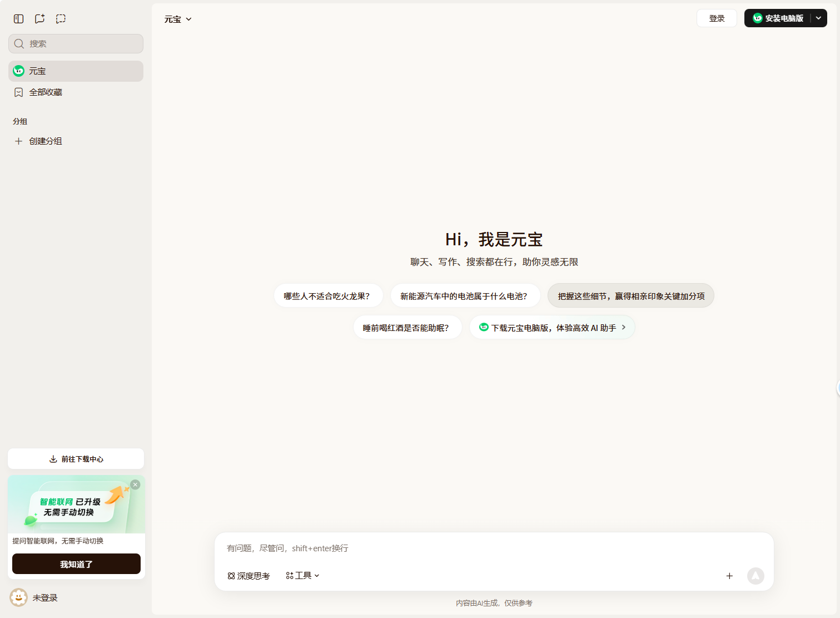Viewport: 840px width, 618px height.
Task: Open the 工具 dropdown menu
Action: [303, 576]
